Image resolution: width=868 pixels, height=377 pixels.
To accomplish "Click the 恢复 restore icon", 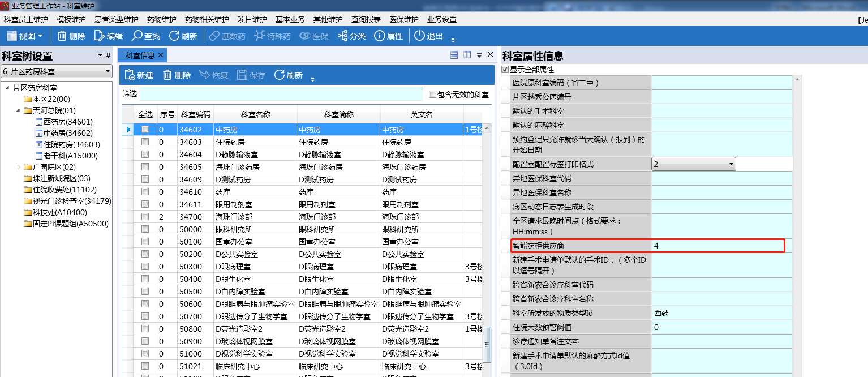I will tap(204, 75).
